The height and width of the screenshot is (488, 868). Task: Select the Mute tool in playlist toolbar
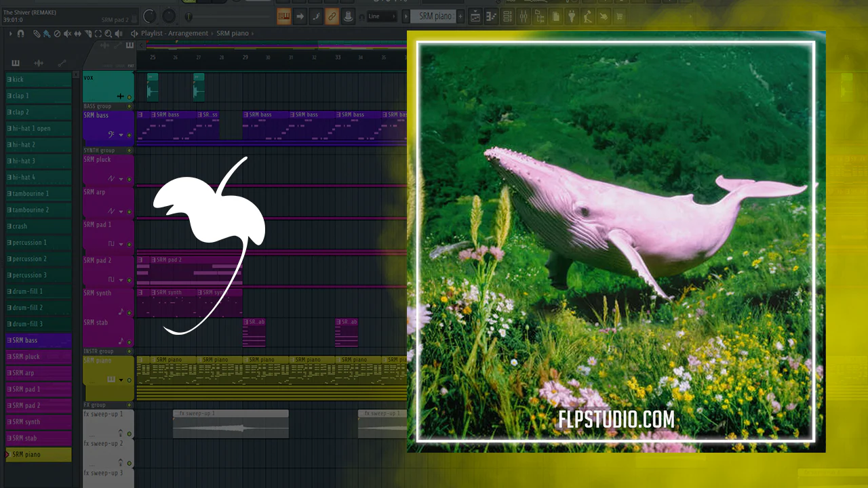67,33
